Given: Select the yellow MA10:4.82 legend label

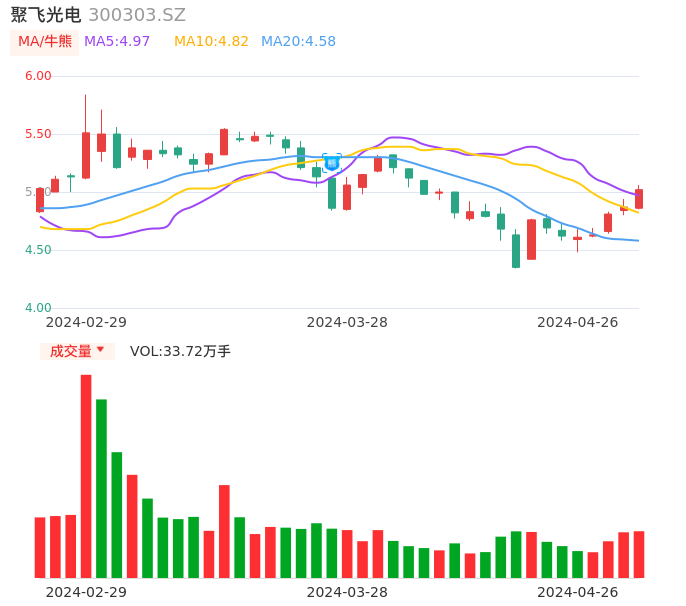Looking at the screenshot, I should point(211,42).
